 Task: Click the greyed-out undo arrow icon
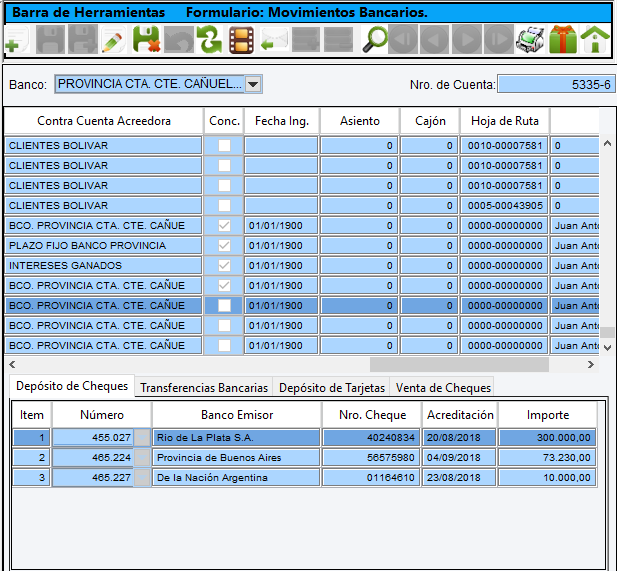click(x=179, y=40)
